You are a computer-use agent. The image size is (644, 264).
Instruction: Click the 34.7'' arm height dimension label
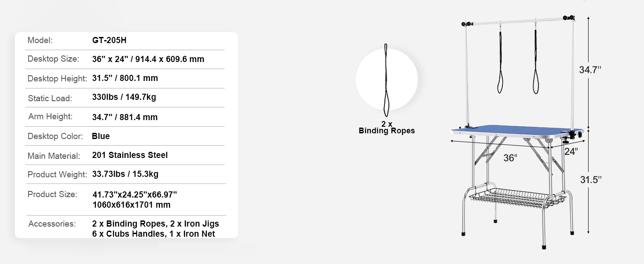pos(590,70)
